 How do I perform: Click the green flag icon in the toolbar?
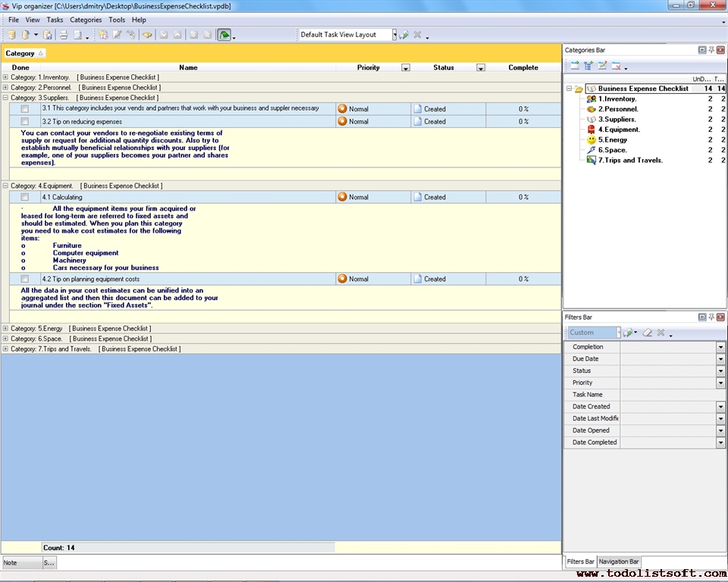tap(224, 35)
